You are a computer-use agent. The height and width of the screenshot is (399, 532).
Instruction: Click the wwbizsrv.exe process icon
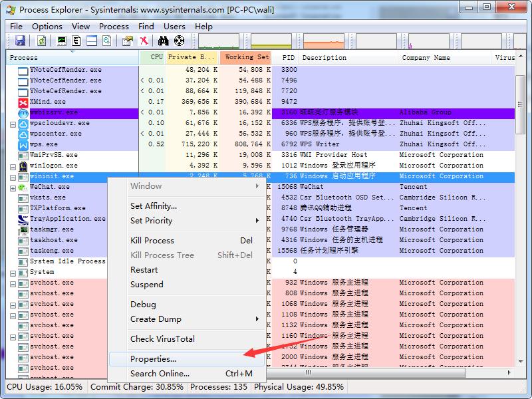tap(23, 112)
